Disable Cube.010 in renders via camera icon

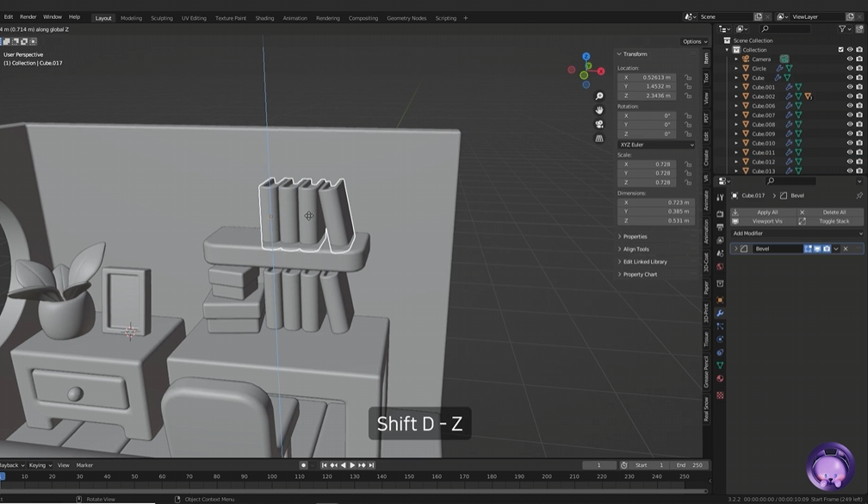[x=859, y=143]
